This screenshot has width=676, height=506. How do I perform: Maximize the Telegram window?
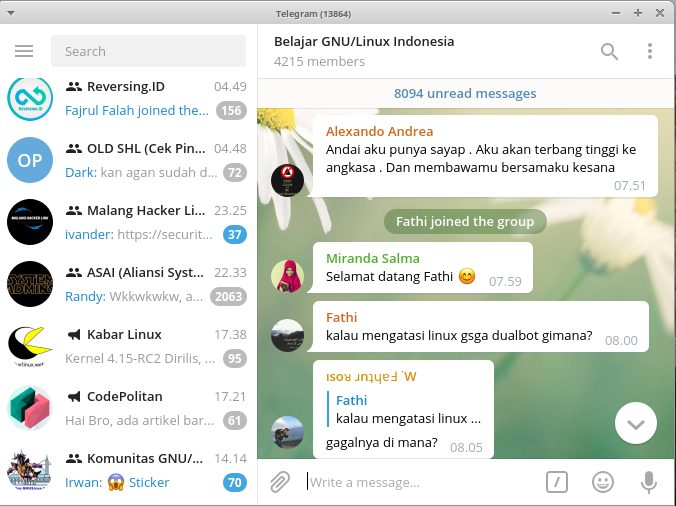638,13
